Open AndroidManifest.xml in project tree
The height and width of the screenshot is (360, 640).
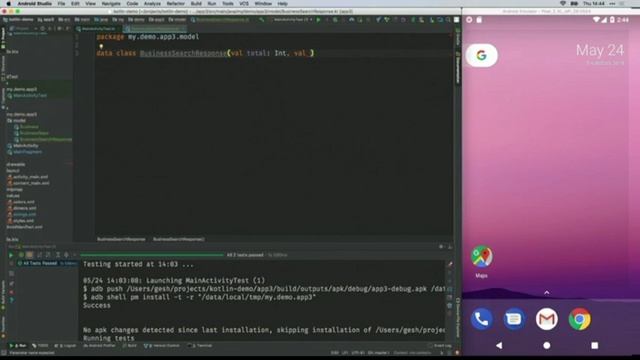click(x=24, y=227)
